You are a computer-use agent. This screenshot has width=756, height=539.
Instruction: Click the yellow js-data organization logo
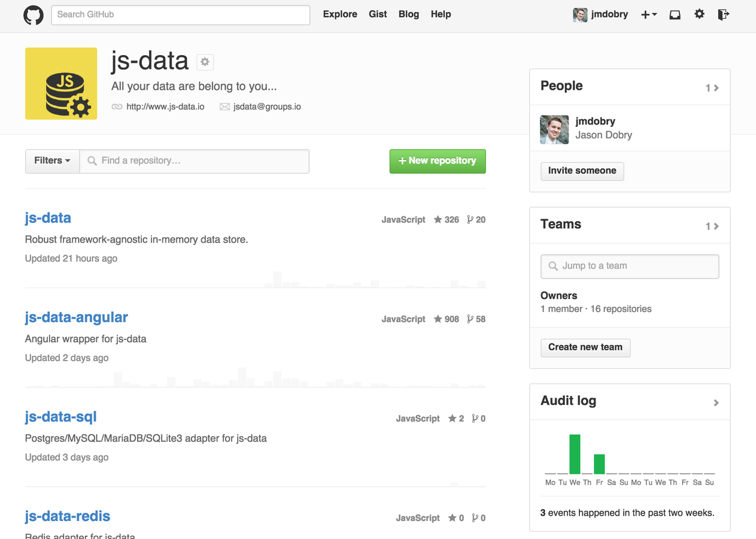coord(61,83)
